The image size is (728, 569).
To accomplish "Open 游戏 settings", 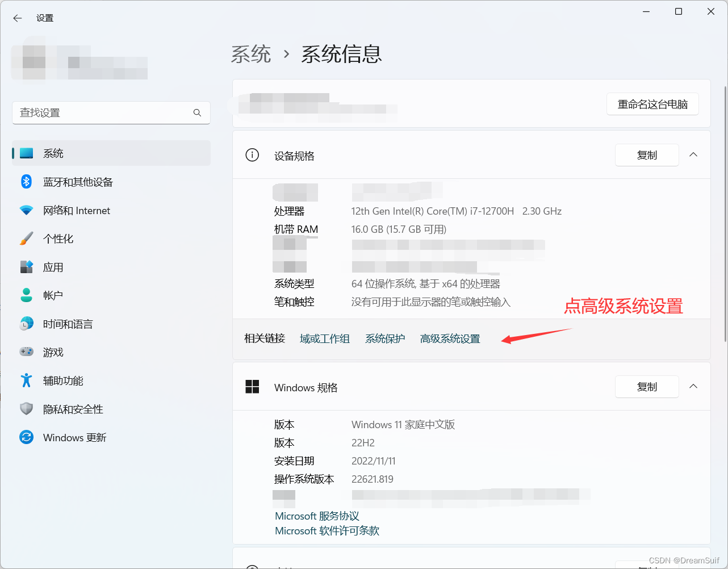I will (x=111, y=352).
